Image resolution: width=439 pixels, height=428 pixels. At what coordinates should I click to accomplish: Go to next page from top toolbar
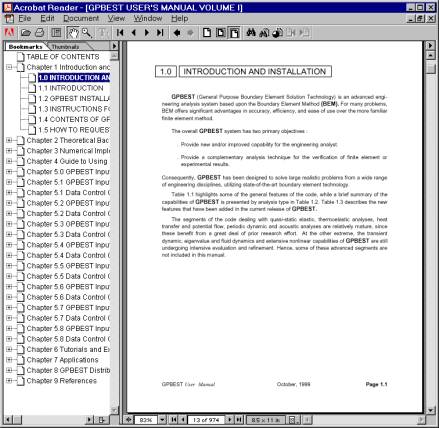[147, 33]
